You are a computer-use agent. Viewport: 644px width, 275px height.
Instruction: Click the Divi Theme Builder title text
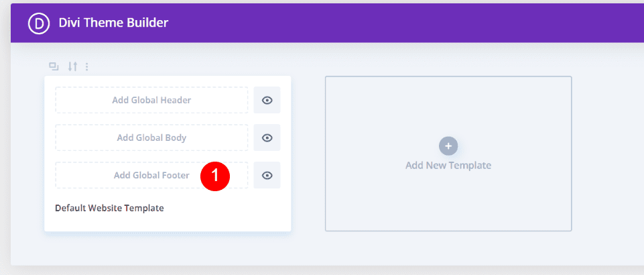coord(112,23)
